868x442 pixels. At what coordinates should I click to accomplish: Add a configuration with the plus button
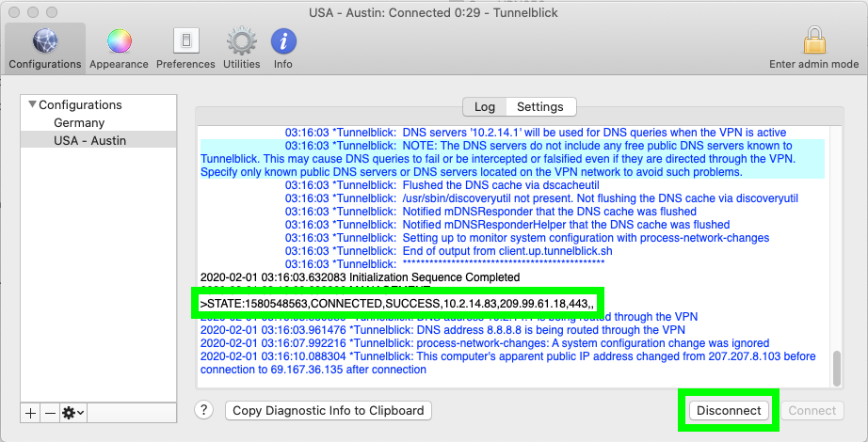pyautogui.click(x=30, y=413)
